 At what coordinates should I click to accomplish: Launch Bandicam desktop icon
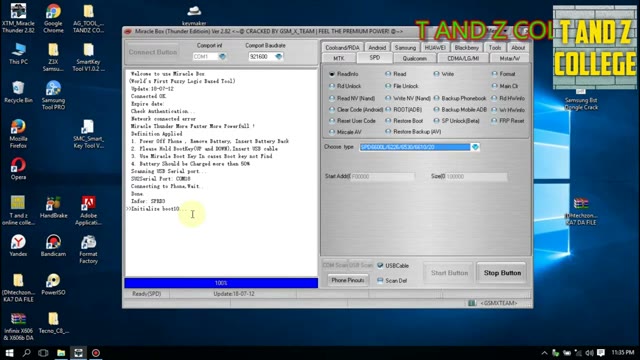click(x=53, y=245)
